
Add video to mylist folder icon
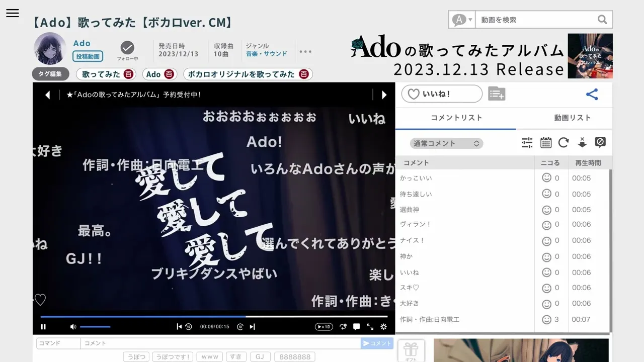click(496, 94)
